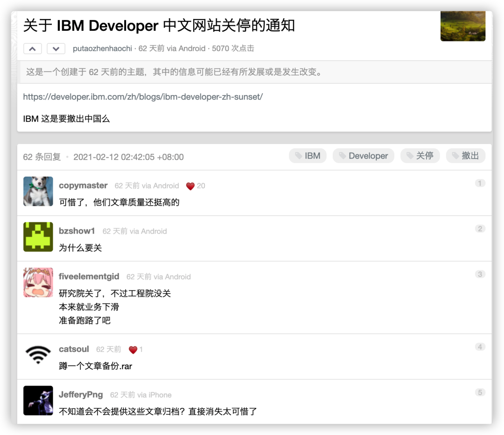Screen dimensions: 504x435
Task: Select the 关停 tag
Action: click(x=420, y=156)
